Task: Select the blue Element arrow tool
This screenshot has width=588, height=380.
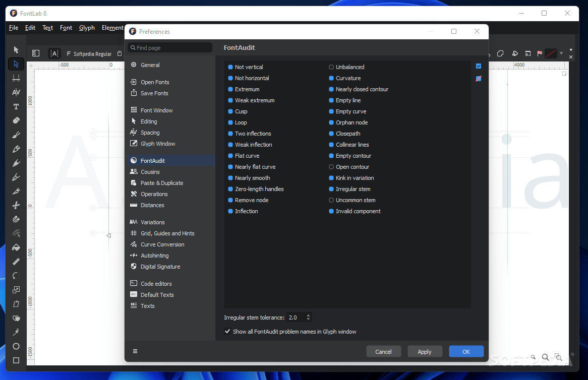Action: click(x=16, y=64)
